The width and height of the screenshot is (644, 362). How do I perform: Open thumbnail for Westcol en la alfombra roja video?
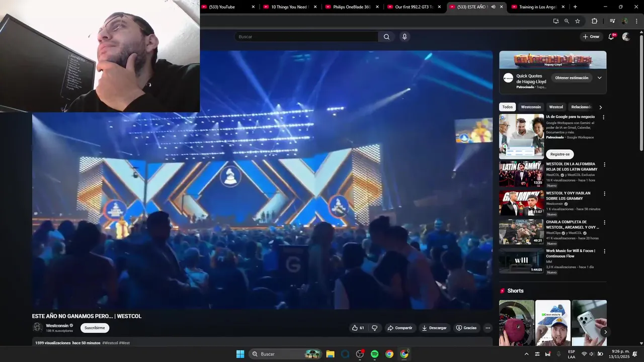point(521,174)
